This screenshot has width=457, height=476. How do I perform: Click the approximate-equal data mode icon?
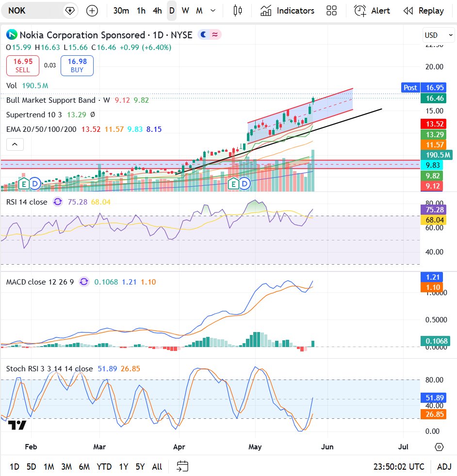pos(215,34)
